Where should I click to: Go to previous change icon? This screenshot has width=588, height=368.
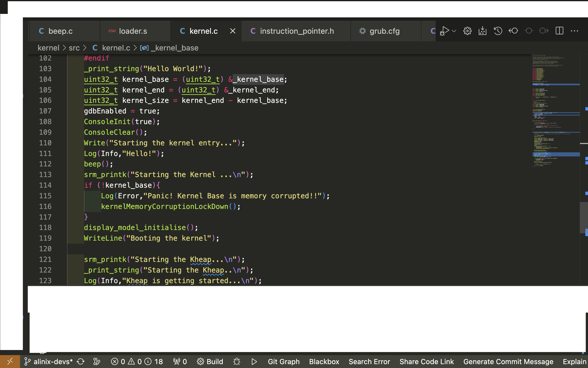513,31
